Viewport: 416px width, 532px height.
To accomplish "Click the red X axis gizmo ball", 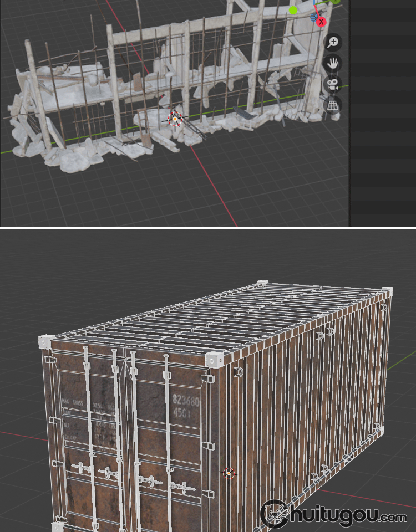I will tap(321, 22).
